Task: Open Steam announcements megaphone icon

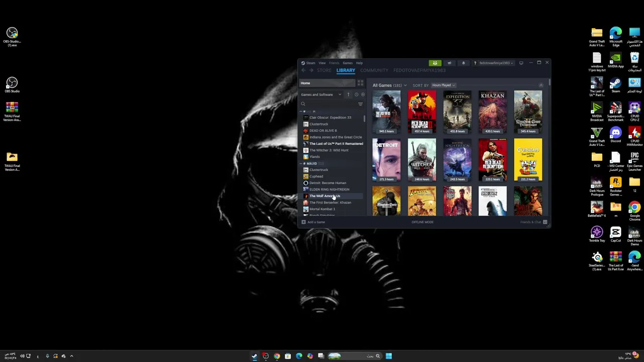Action: point(449,63)
